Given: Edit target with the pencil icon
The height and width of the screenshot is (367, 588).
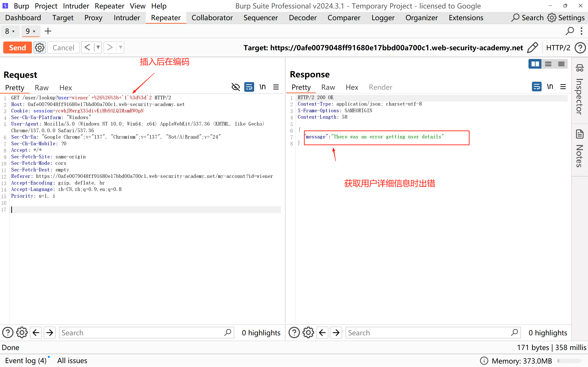Looking at the screenshot, I should coord(532,48).
